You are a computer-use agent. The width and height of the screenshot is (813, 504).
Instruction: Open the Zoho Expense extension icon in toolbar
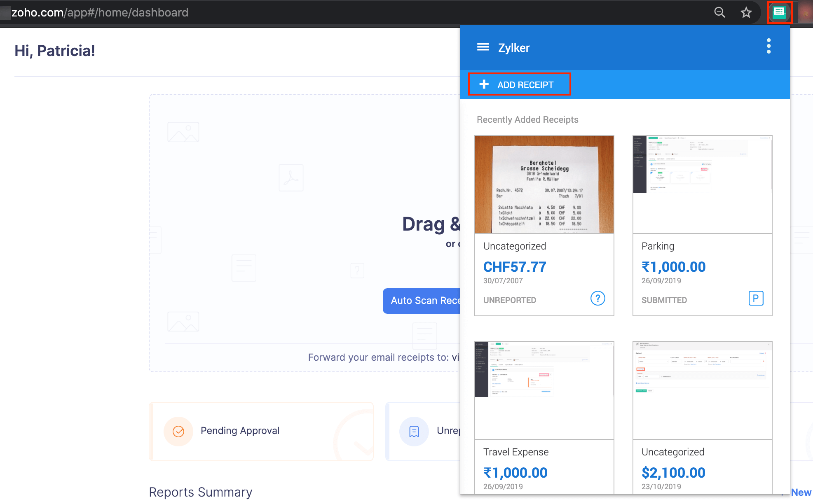(780, 12)
